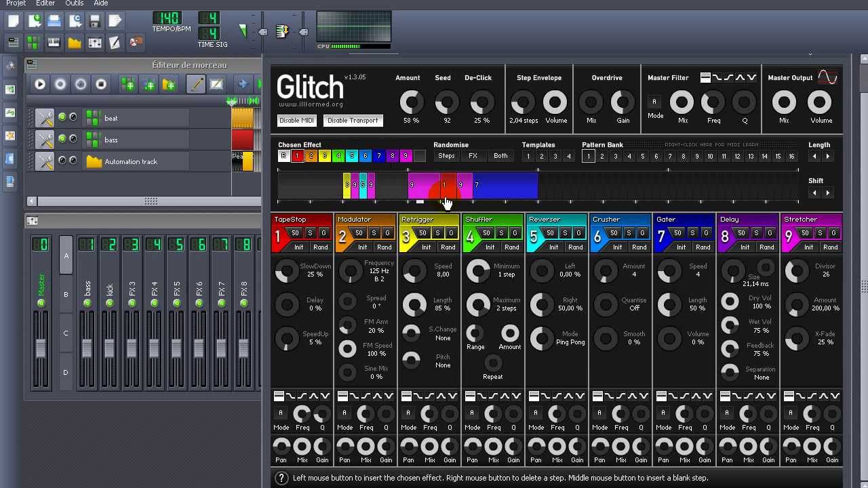Open Project Notes icon

click(x=115, y=43)
